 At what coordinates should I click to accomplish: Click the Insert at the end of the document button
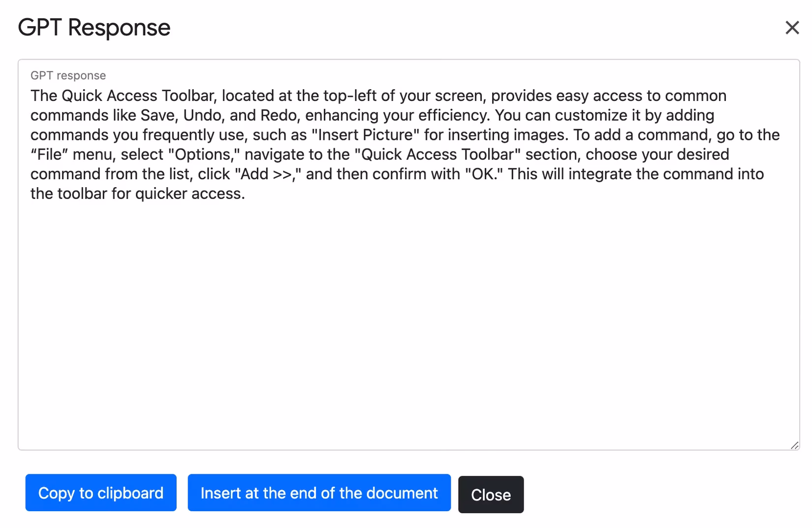319,493
